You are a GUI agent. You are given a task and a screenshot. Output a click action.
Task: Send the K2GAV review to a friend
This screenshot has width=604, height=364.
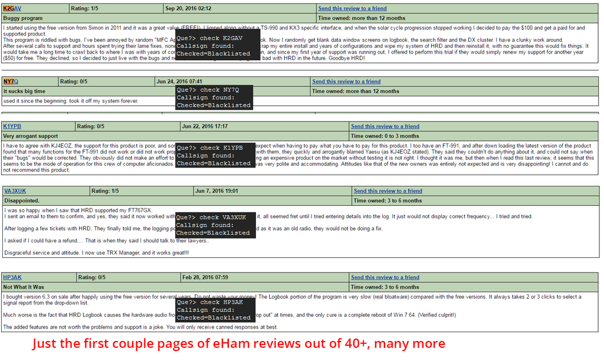(x=353, y=8)
